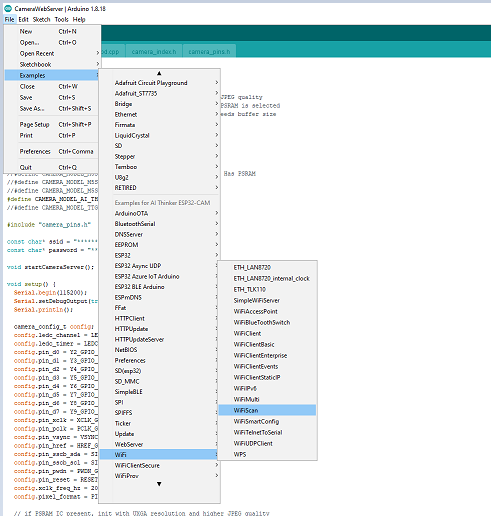Open the WiFiProv examples submenu

coord(160,476)
